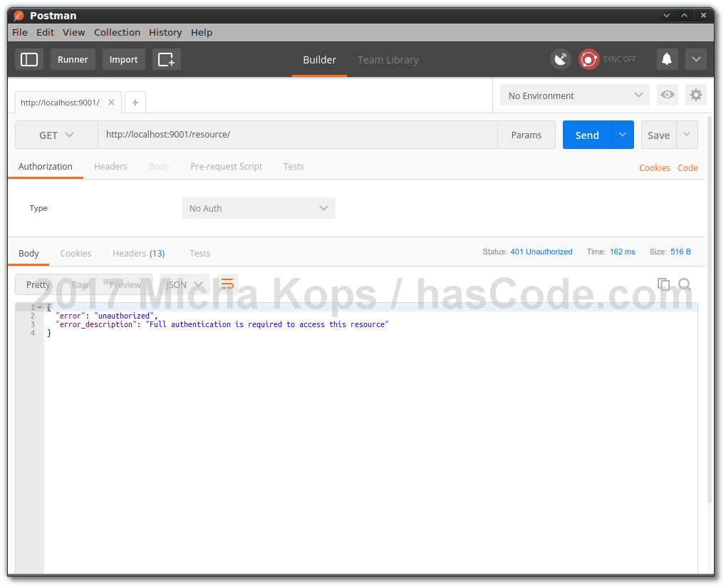The width and height of the screenshot is (726, 588).
Task: Generate snippet via Code link
Action: pos(687,167)
